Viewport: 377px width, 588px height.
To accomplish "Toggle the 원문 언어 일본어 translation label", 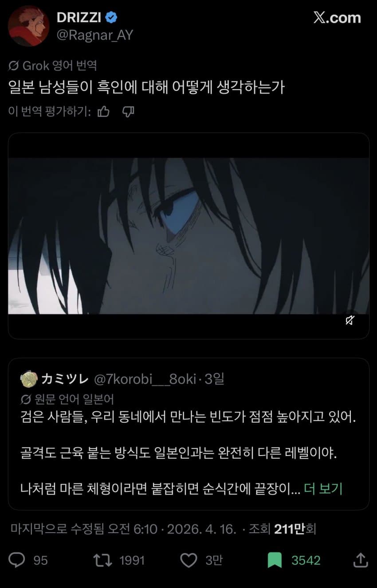I will click(68, 399).
